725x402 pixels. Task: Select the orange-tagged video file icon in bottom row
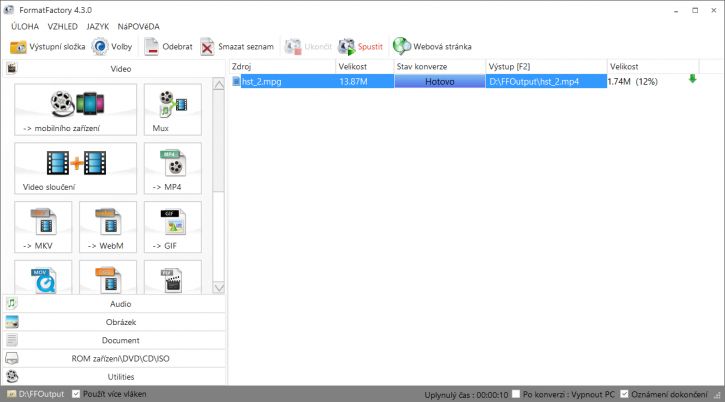[108, 278]
